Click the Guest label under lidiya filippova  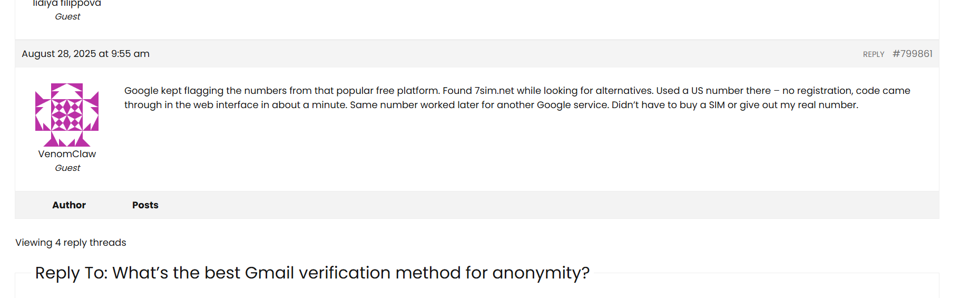tap(67, 16)
